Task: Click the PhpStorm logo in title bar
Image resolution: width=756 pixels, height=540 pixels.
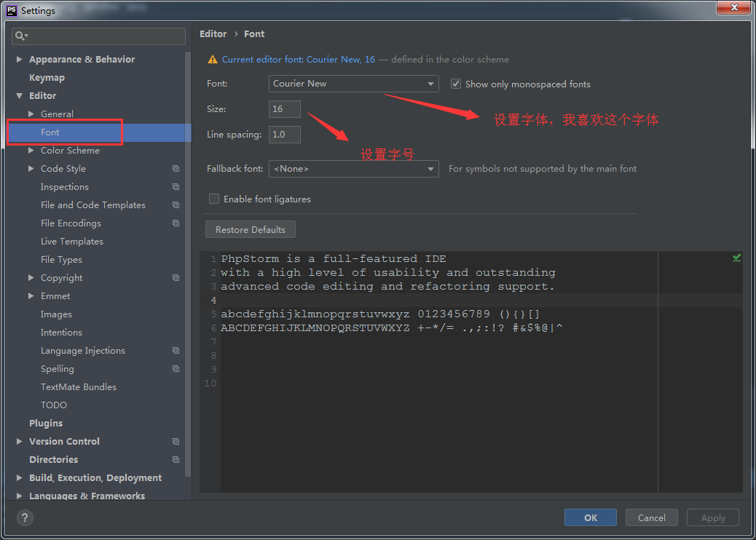Action: click(x=12, y=11)
